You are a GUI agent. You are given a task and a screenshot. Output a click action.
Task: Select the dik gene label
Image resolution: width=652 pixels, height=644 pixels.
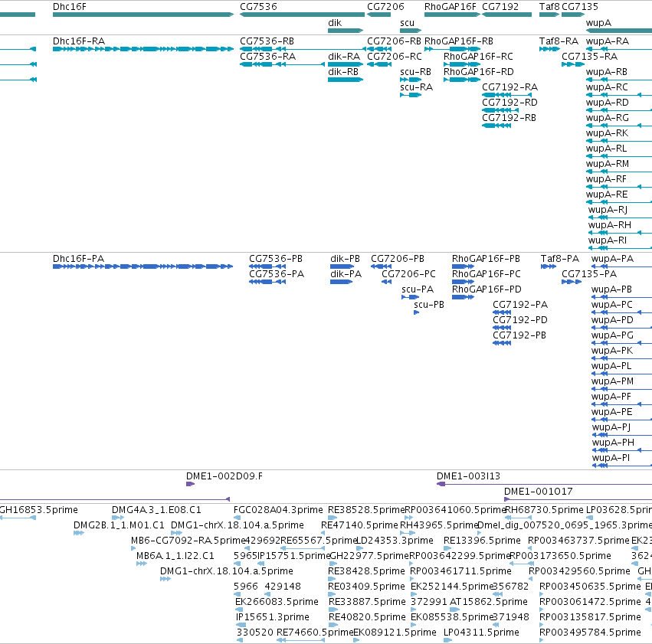pos(335,23)
